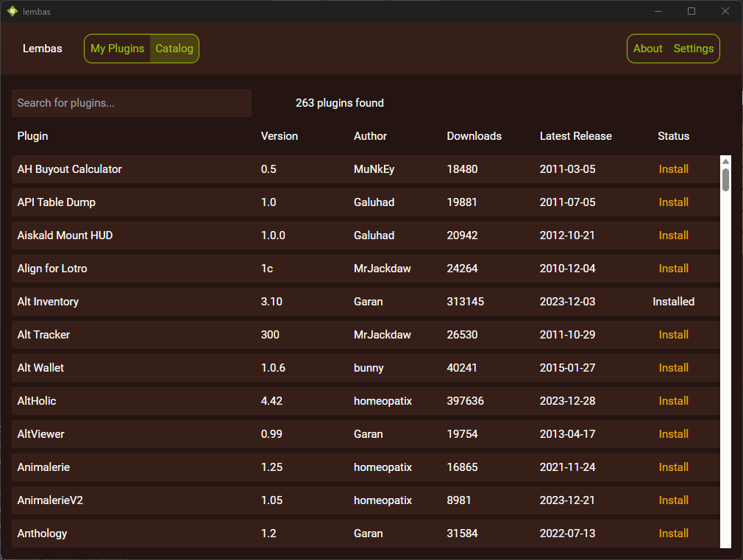
Task: Install Animalerie plugin version 1.25
Action: coord(673,467)
